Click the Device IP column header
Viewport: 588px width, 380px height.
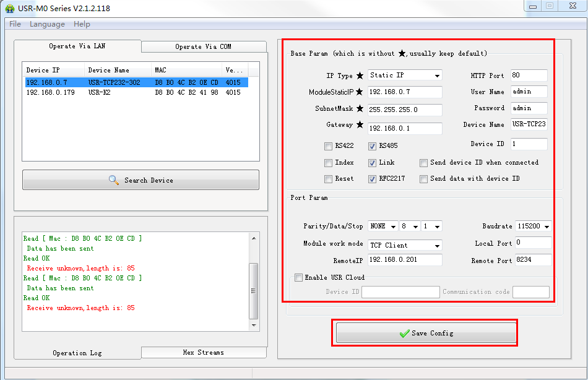point(54,70)
